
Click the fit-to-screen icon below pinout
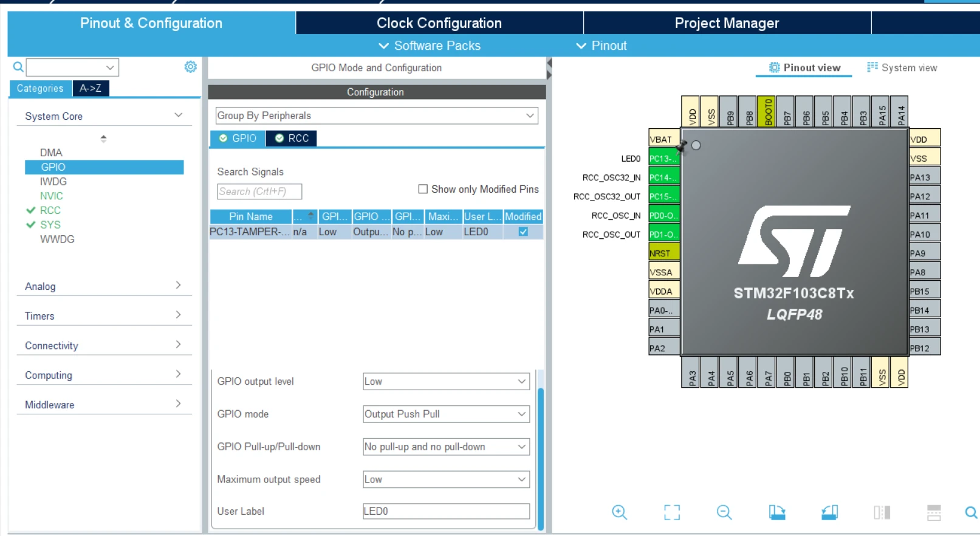672,512
